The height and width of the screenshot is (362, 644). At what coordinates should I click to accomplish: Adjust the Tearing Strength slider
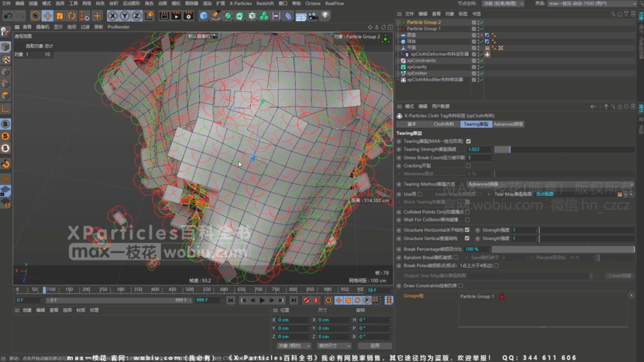click(x=565, y=150)
